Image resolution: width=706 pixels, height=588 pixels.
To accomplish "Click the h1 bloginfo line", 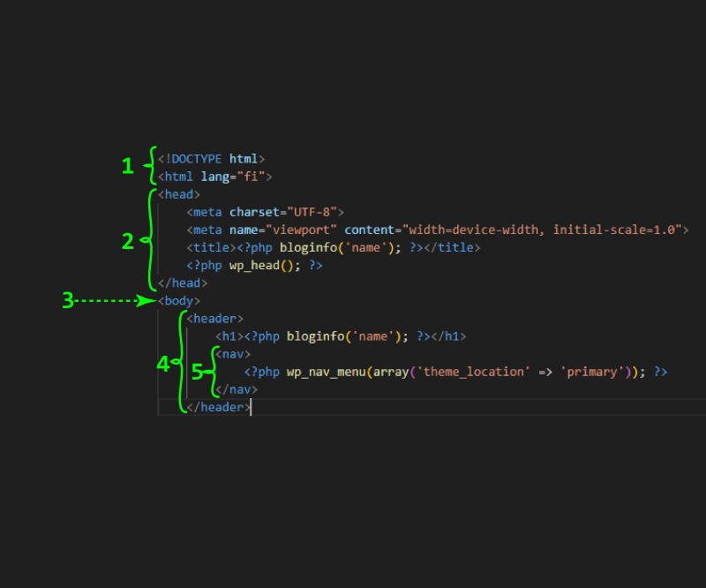I will [341, 336].
